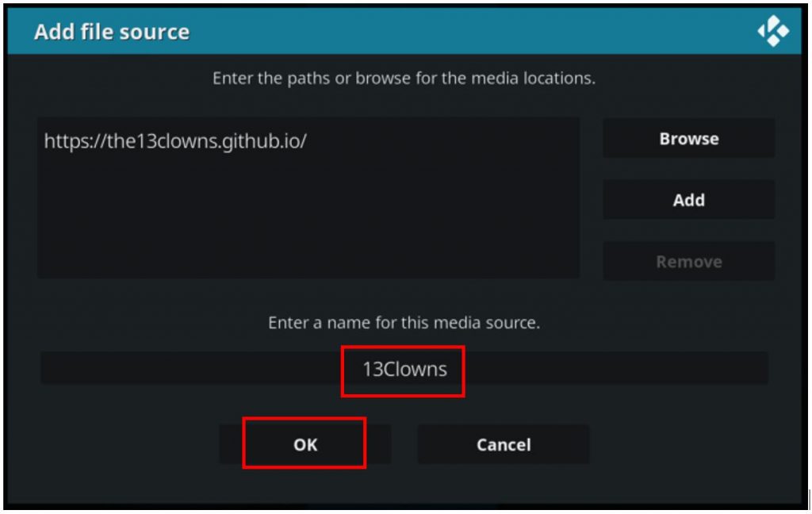Image resolution: width=812 pixels, height=514 pixels.
Task: Click the blue dialog header bar
Action: (x=404, y=31)
